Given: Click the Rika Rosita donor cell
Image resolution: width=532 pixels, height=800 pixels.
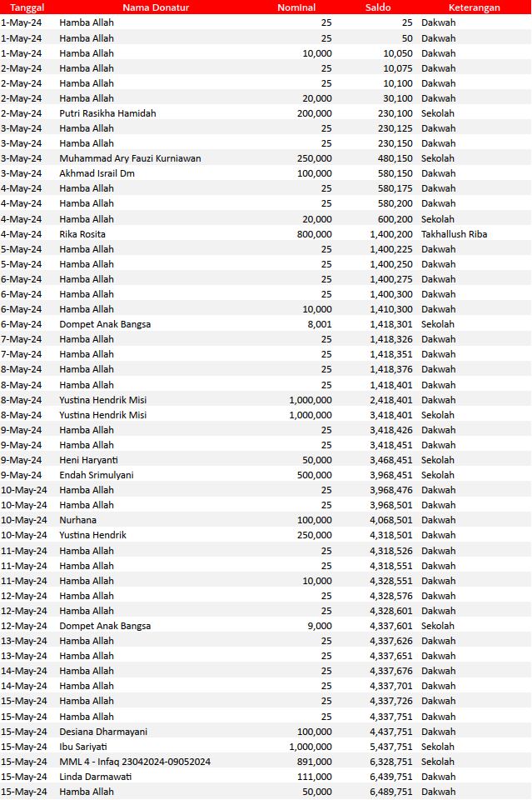Looking at the screenshot, I should 82,234.
